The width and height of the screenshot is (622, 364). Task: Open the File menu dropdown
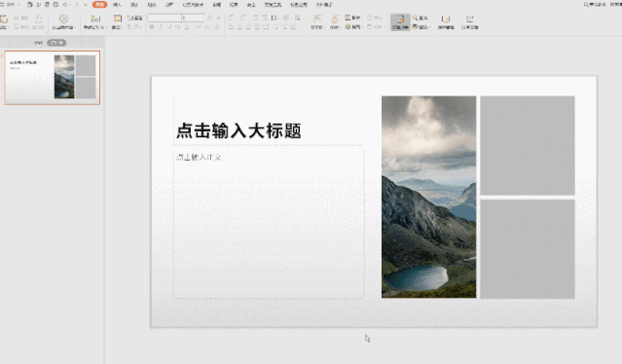point(11,5)
